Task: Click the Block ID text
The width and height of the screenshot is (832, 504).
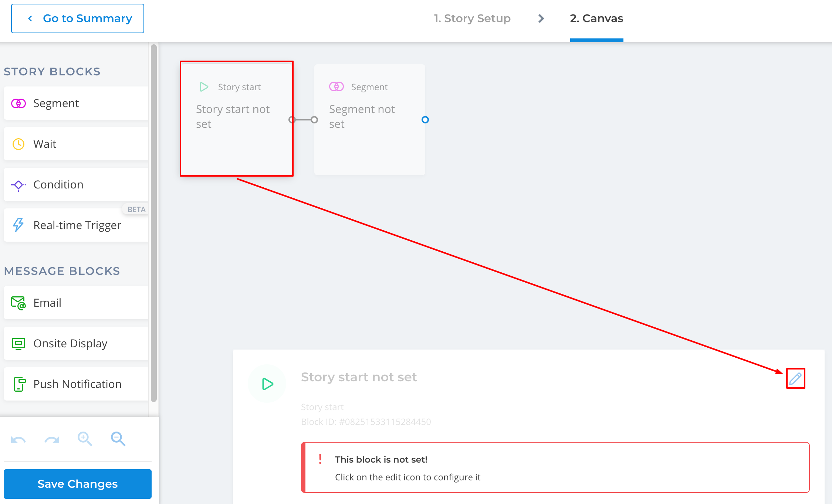Action: pyautogui.click(x=366, y=422)
